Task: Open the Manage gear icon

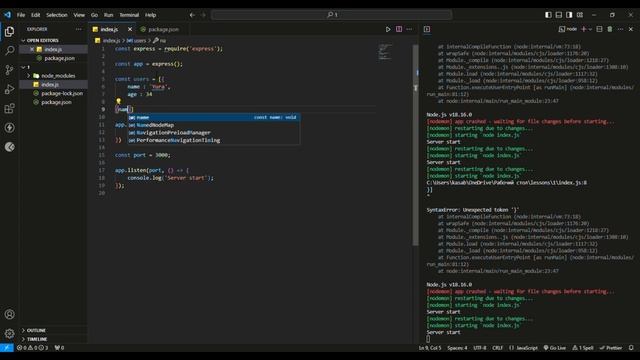Action: (x=9, y=333)
